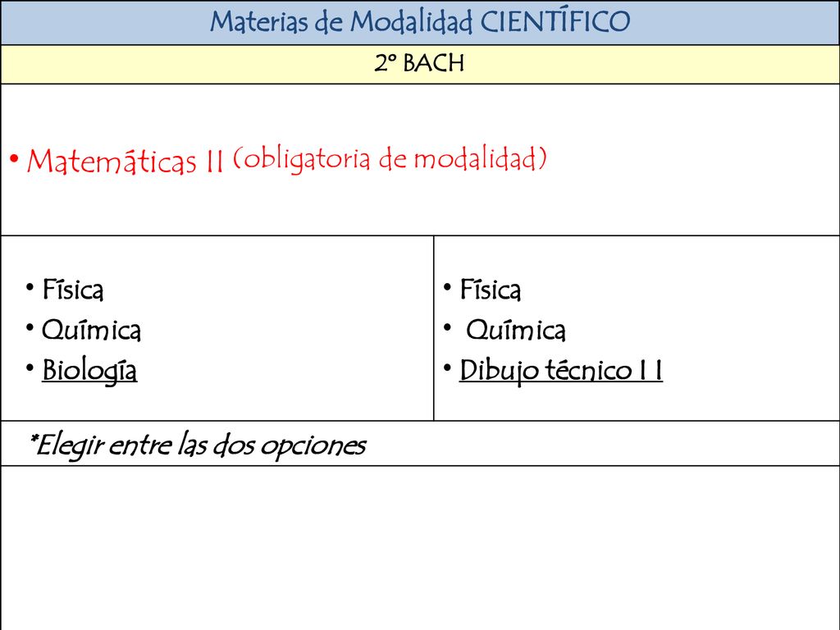Image resolution: width=840 pixels, height=630 pixels.
Task: Click the bullet before left-column Física
Action: 30,287
